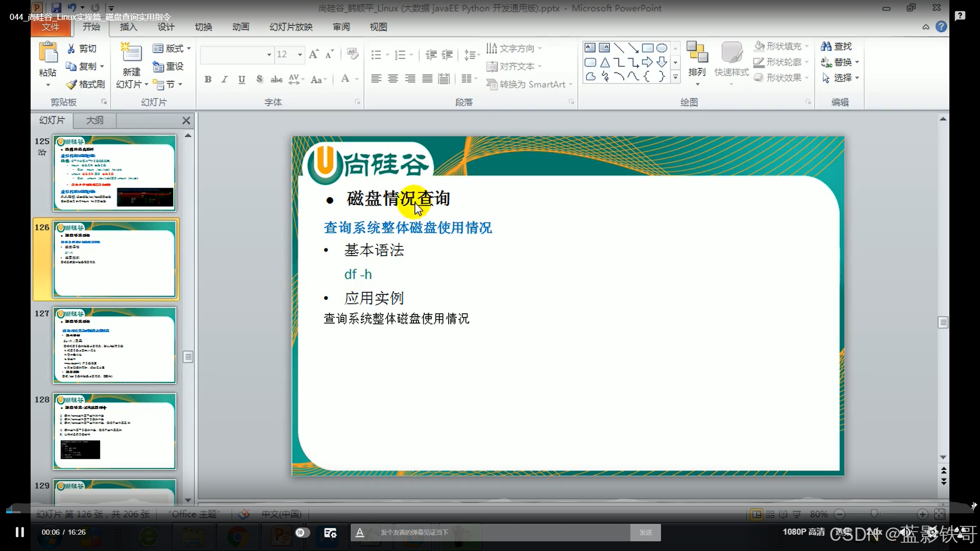Toggle italic formatting button
The image size is (980, 551).
[x=225, y=79]
